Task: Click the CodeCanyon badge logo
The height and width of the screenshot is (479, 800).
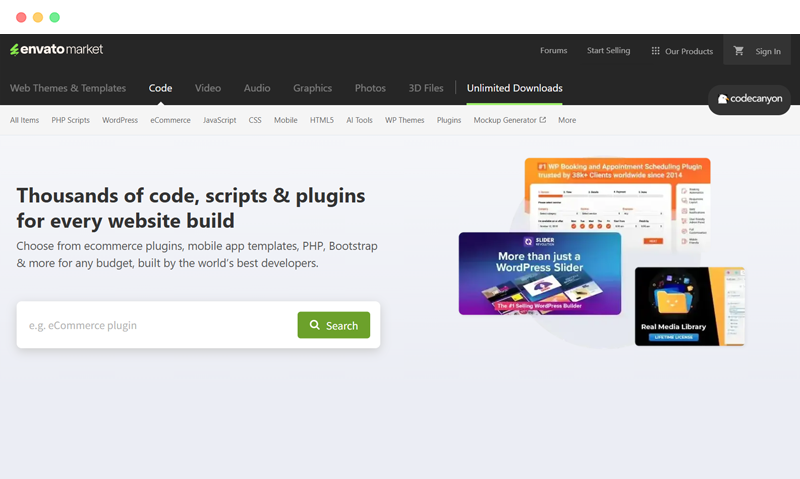Action: (x=749, y=99)
